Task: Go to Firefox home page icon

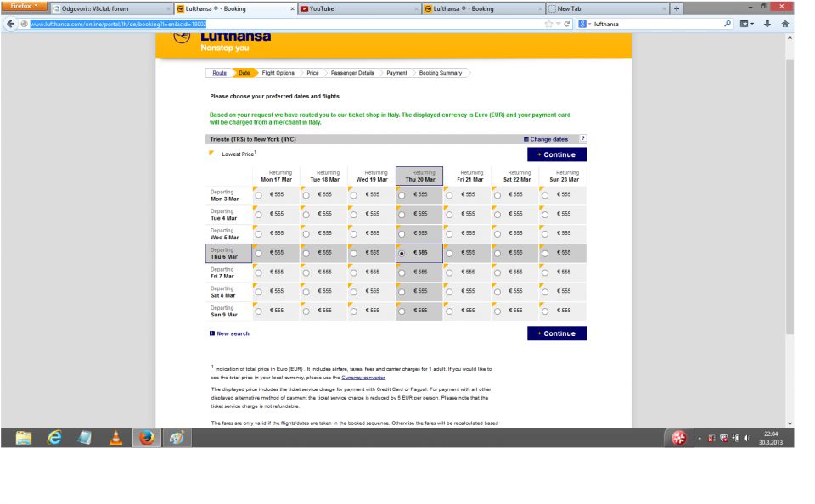Action: click(784, 24)
